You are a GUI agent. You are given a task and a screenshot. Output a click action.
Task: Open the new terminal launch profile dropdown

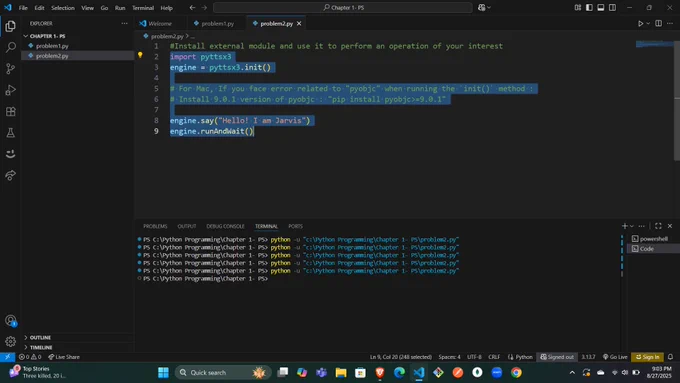pos(632,226)
